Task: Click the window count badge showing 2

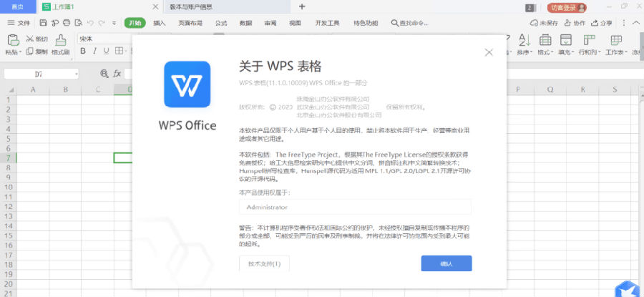Action: point(530,7)
